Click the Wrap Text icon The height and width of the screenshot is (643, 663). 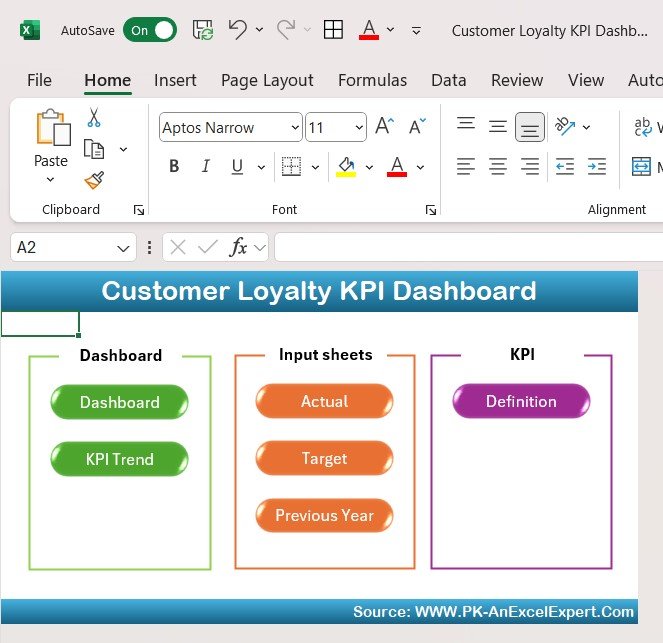click(643, 127)
